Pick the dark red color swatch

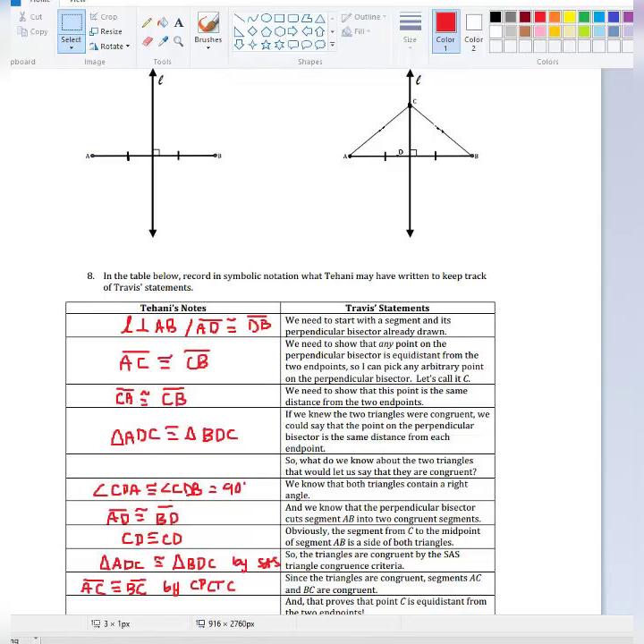525,17
